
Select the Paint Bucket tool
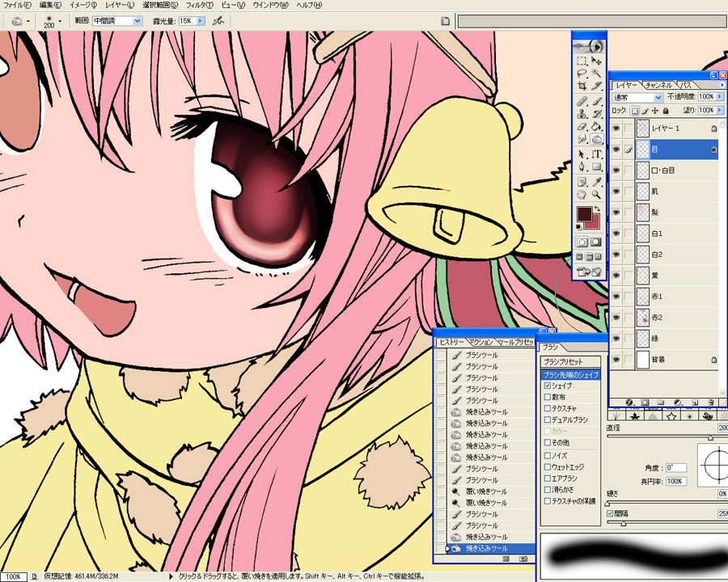point(597,126)
